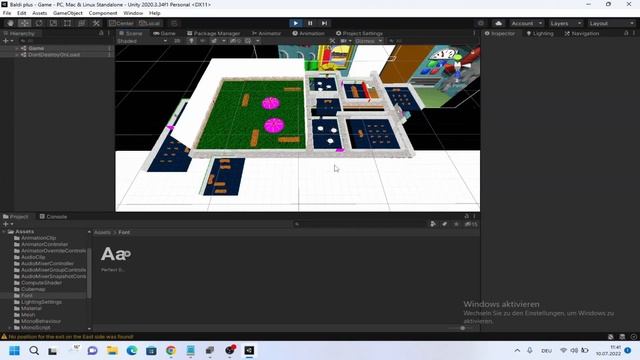Viewport: 640px width, 360px height.
Task: Open the Shaded draw mode dropdown
Action: tap(142, 41)
